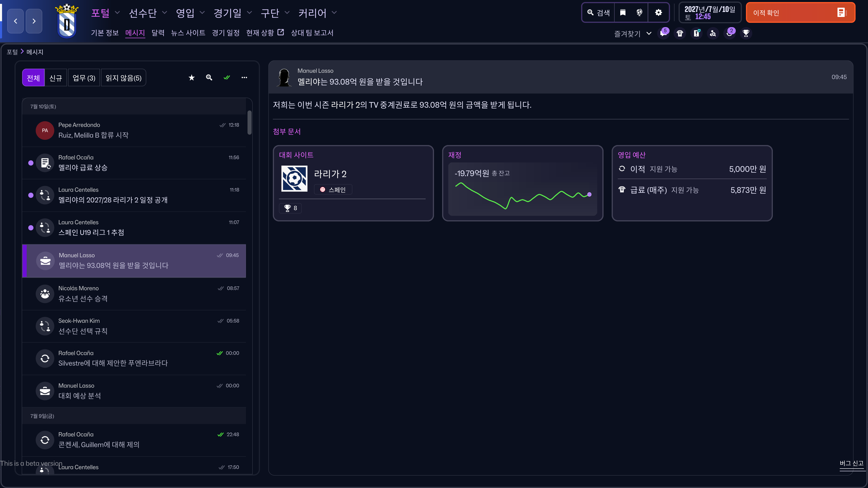The image size is (868, 488).
Task: Star the message with favorites icon
Action: click(191, 78)
